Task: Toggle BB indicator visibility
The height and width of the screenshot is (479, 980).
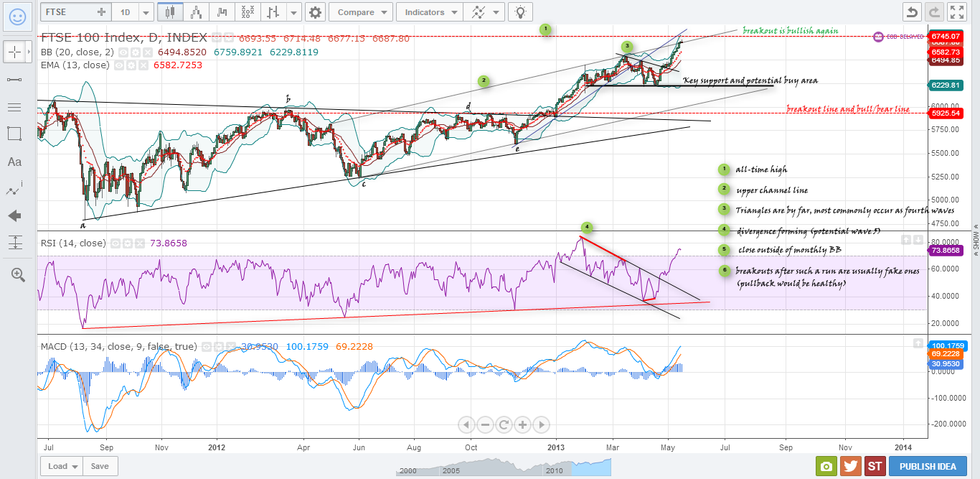Action: pyautogui.click(x=123, y=52)
